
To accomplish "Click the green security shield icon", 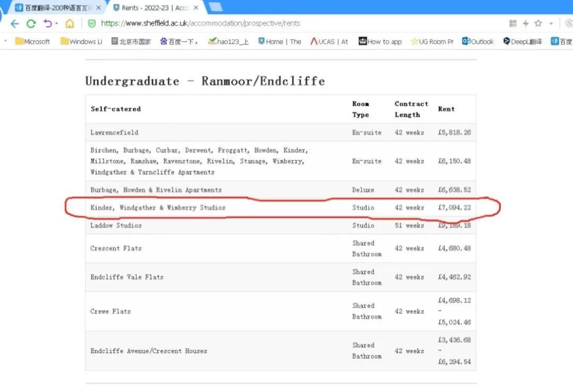I will [x=92, y=23].
